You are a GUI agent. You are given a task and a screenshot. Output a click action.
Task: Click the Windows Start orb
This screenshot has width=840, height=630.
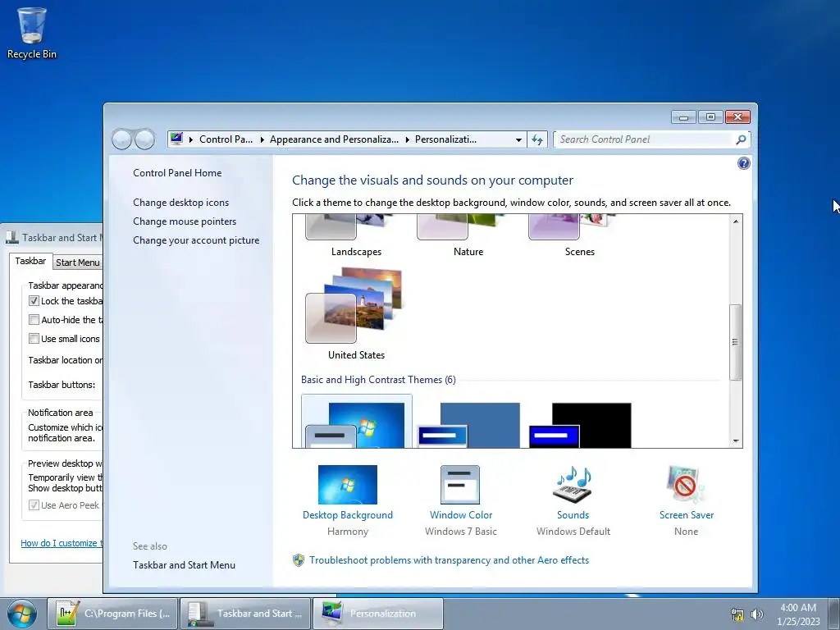pyautogui.click(x=21, y=614)
